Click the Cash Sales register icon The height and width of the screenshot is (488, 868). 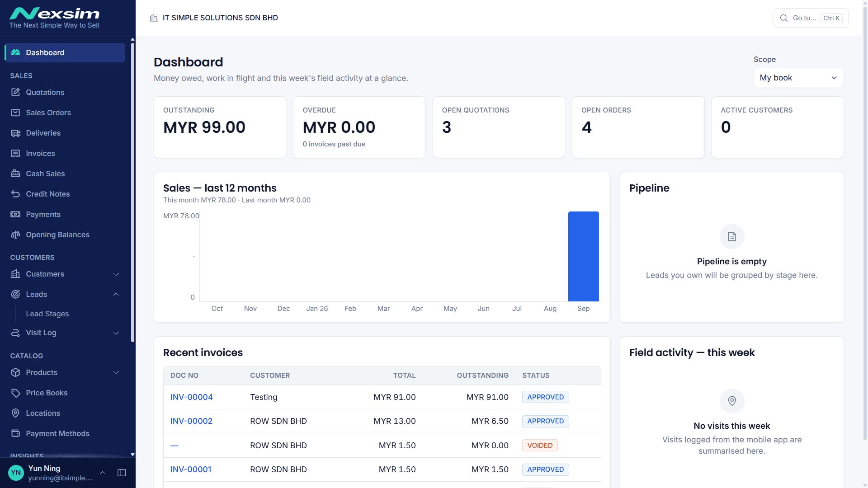[x=15, y=174]
